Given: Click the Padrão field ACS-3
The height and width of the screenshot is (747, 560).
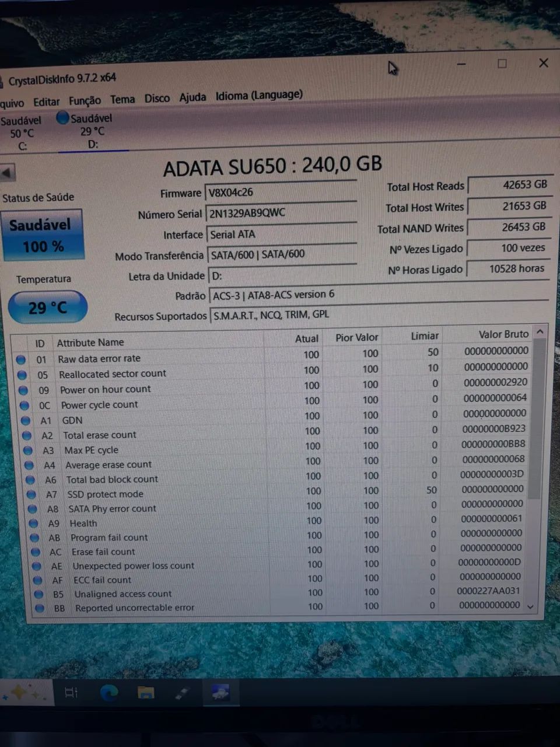Looking at the screenshot, I should click(x=378, y=294).
